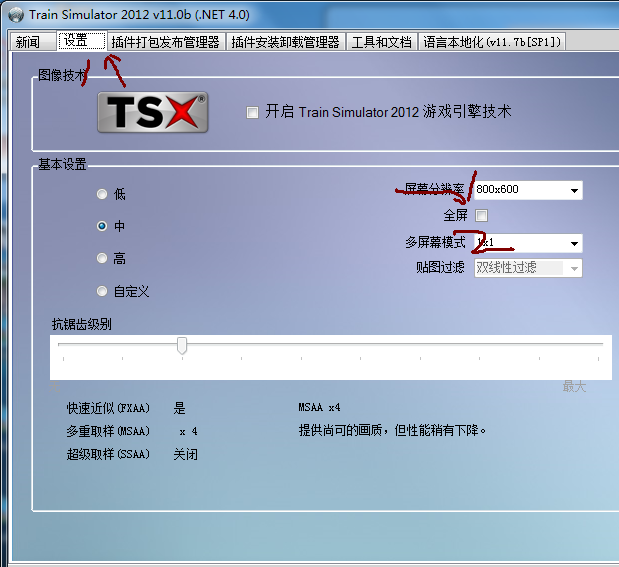Expand the 多屏幕模式 dropdown
The width and height of the screenshot is (619, 567).
coord(527,243)
